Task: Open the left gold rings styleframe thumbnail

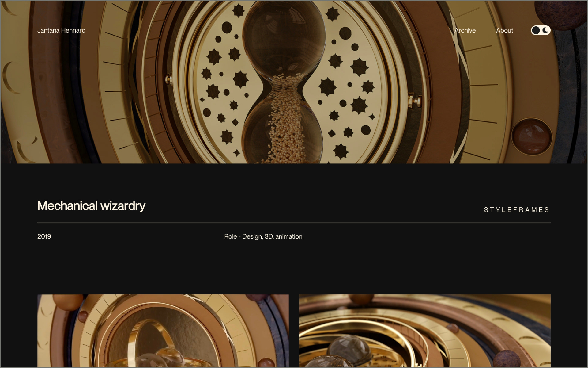Action: point(163,331)
